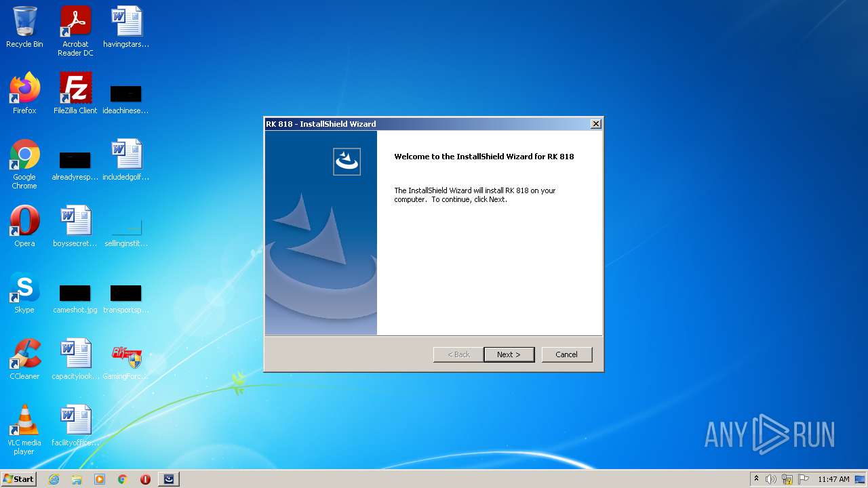This screenshot has width=868, height=488.
Task: Launch Opera from the desktop
Action: coord(24,226)
